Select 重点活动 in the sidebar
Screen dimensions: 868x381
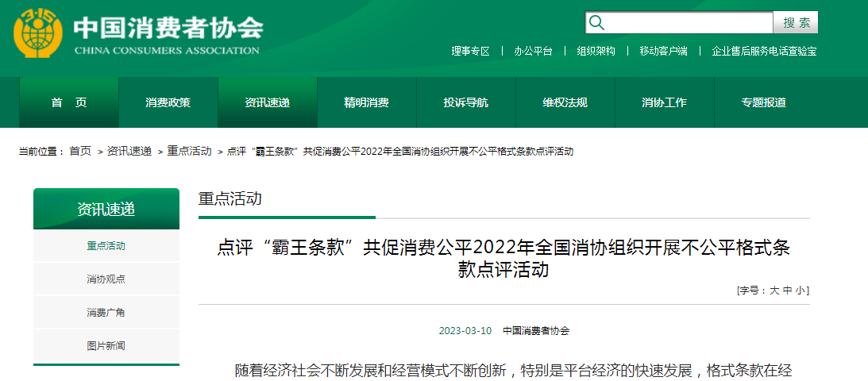pos(106,246)
